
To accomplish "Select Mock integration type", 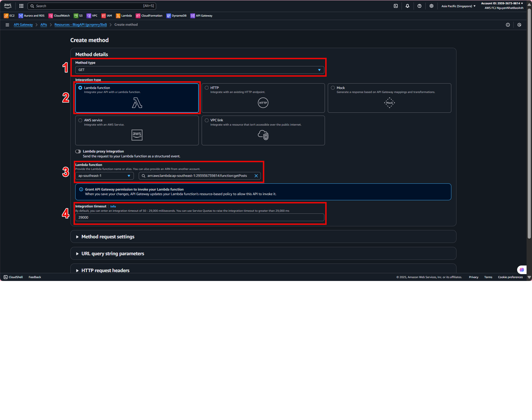I will [333, 88].
